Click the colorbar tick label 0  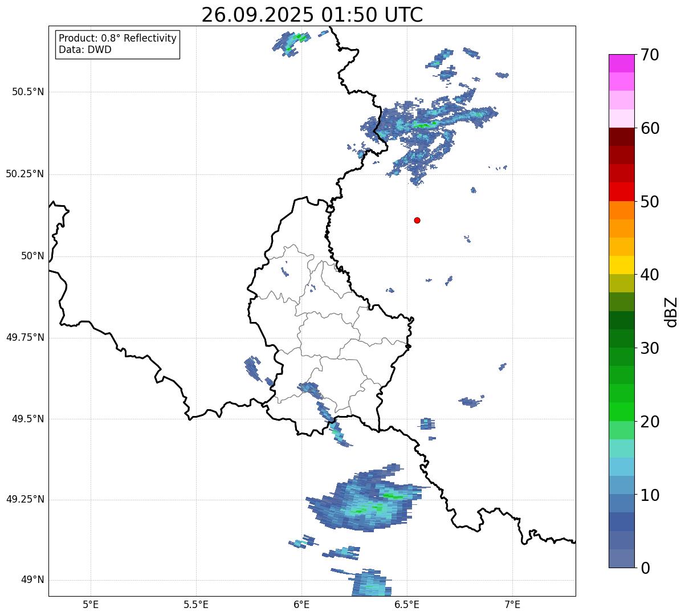645,568
